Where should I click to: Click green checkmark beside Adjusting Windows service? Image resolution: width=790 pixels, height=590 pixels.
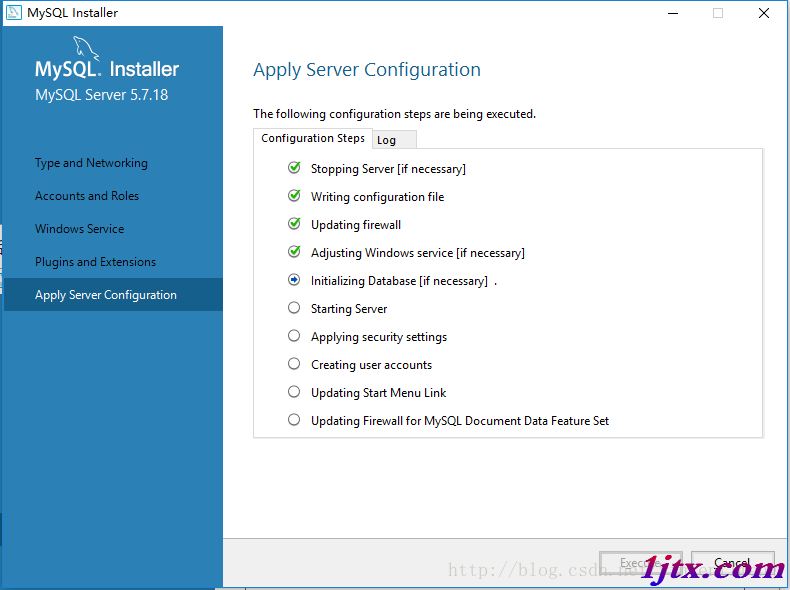pyautogui.click(x=294, y=251)
